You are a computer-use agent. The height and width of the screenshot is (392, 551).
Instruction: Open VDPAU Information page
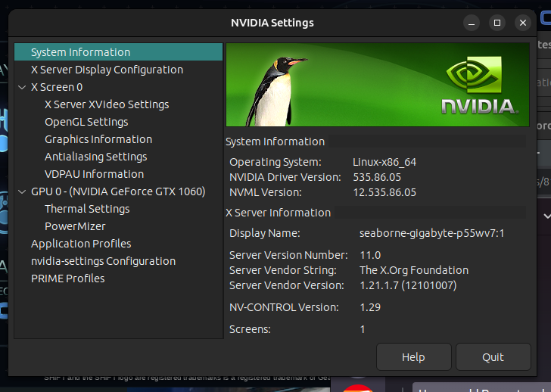94,174
